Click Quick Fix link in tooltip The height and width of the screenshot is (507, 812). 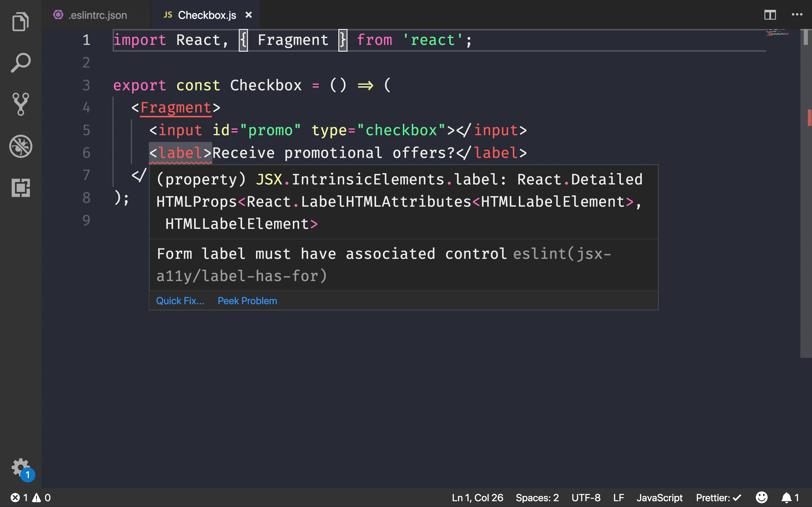pos(180,300)
